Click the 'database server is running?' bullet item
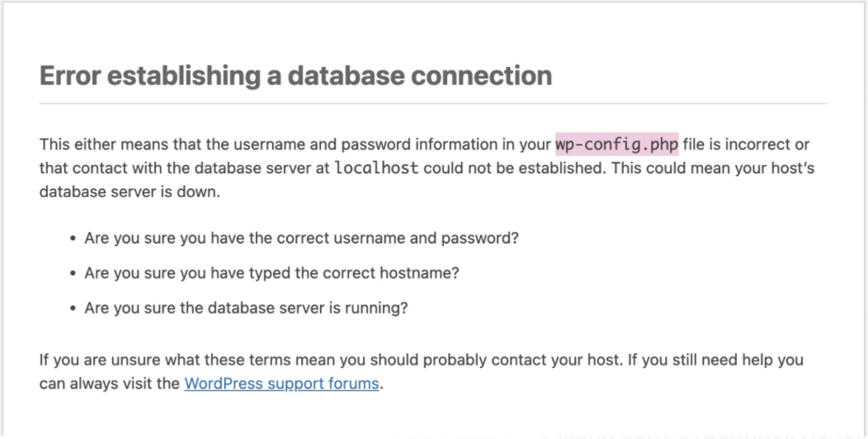This screenshot has width=868, height=439. pos(247,309)
